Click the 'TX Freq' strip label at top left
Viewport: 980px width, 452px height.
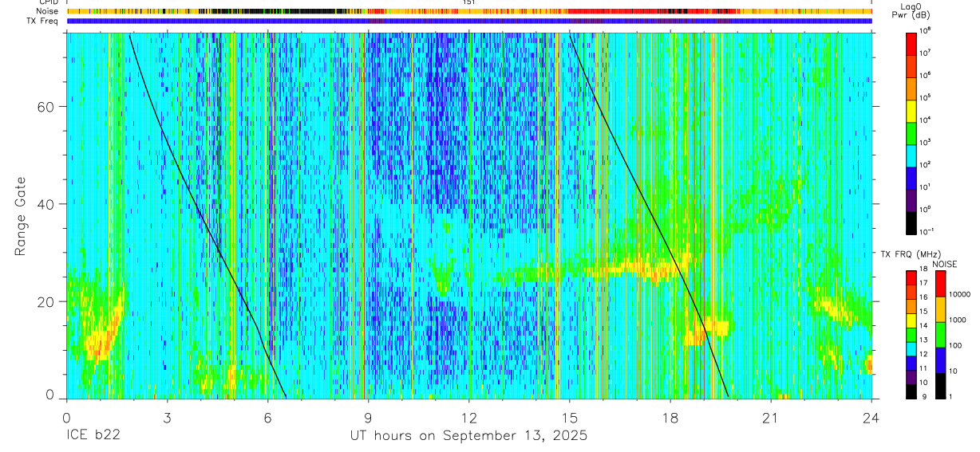43,21
